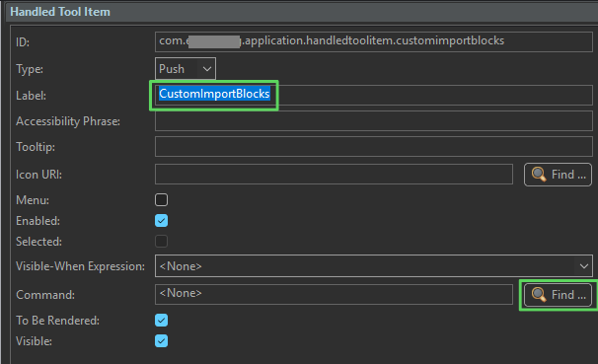Uncheck the To Be Rendered checkbox

tap(161, 321)
